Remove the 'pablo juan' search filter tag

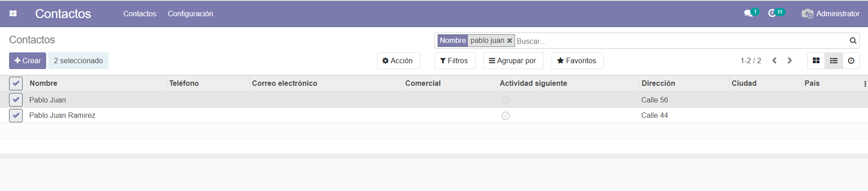pyautogui.click(x=510, y=41)
